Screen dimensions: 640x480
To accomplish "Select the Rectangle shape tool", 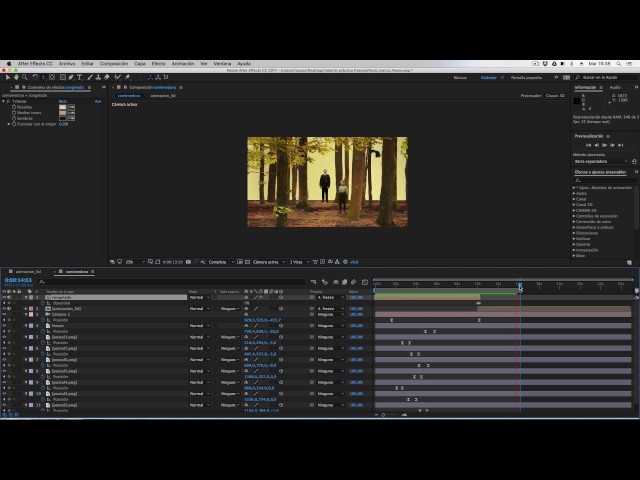I will (x=62, y=77).
